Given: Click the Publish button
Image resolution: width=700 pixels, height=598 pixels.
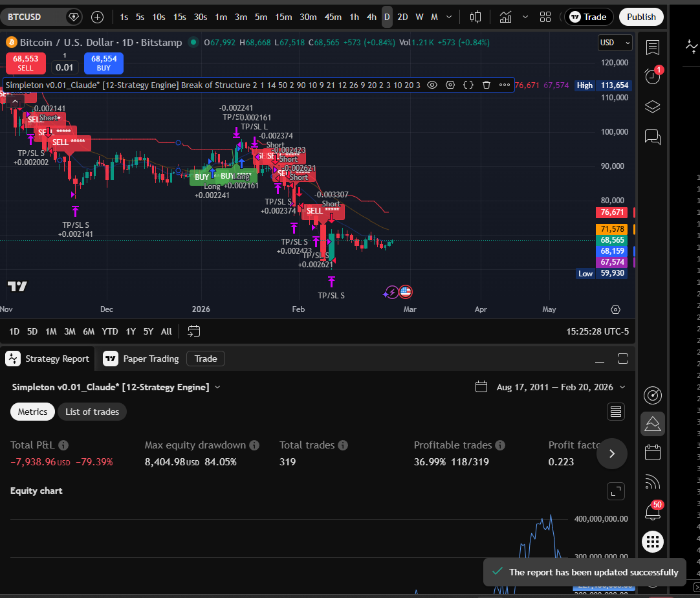Looking at the screenshot, I should pos(641,17).
